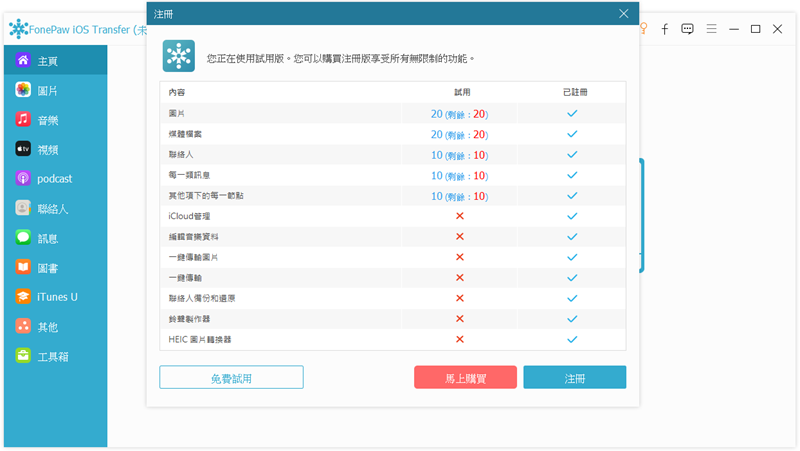Select the 圖片 photos icon in sidebar
800x451 pixels.
click(x=23, y=90)
